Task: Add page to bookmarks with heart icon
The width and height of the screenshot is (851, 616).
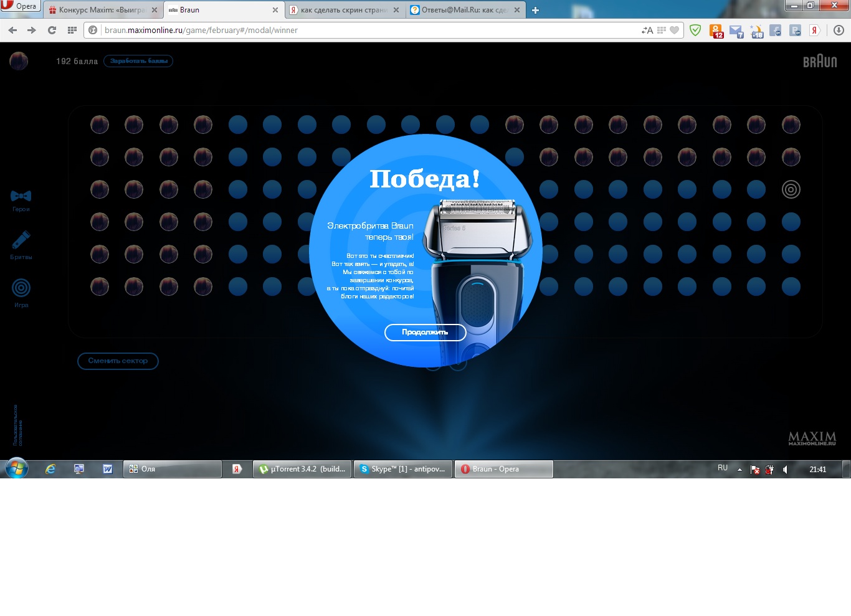Action: click(674, 30)
